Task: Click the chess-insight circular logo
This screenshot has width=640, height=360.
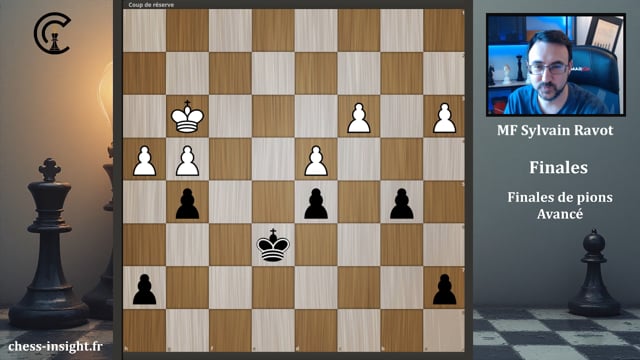Action: pos(53,33)
